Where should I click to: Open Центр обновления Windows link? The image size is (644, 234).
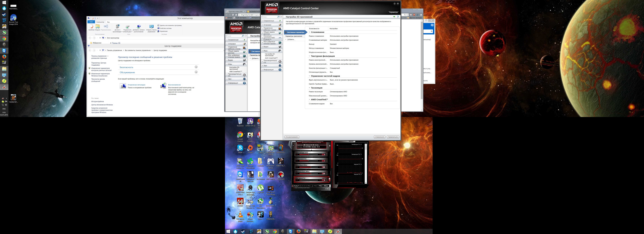click(x=102, y=105)
